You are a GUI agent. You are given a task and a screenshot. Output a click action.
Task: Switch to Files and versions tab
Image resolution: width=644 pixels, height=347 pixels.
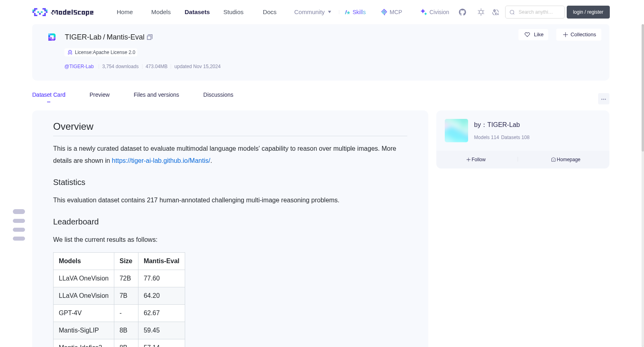click(156, 95)
